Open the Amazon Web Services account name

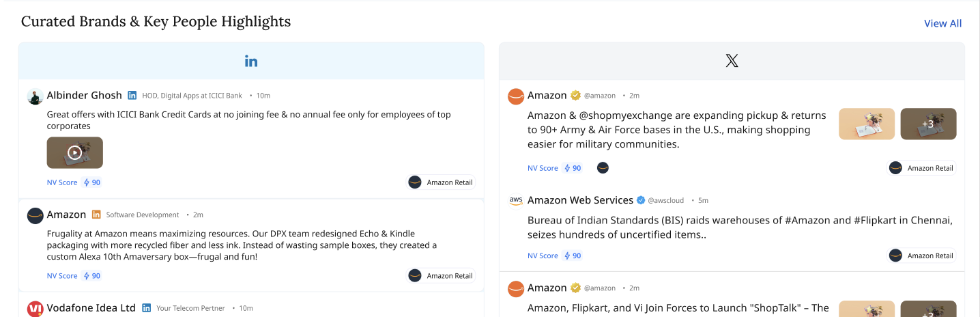pos(580,200)
